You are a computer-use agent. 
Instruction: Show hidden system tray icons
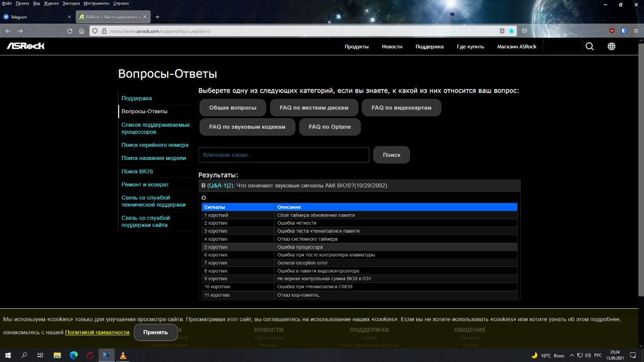pyautogui.click(x=573, y=355)
